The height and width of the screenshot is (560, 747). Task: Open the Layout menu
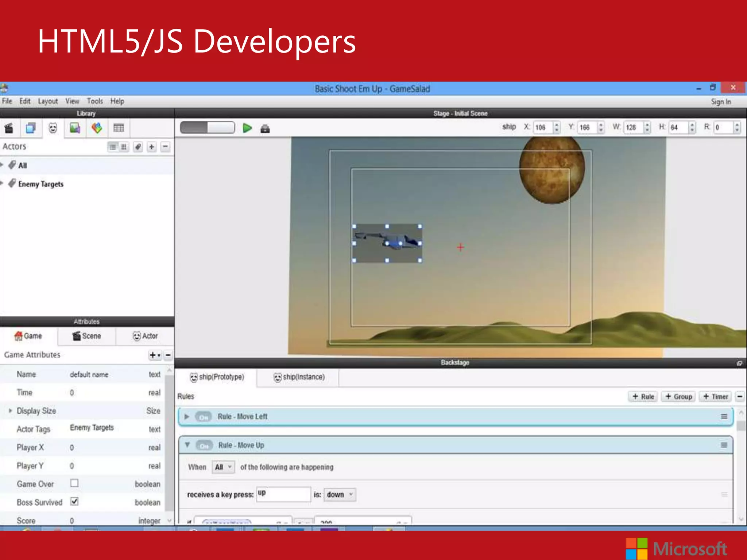click(48, 101)
